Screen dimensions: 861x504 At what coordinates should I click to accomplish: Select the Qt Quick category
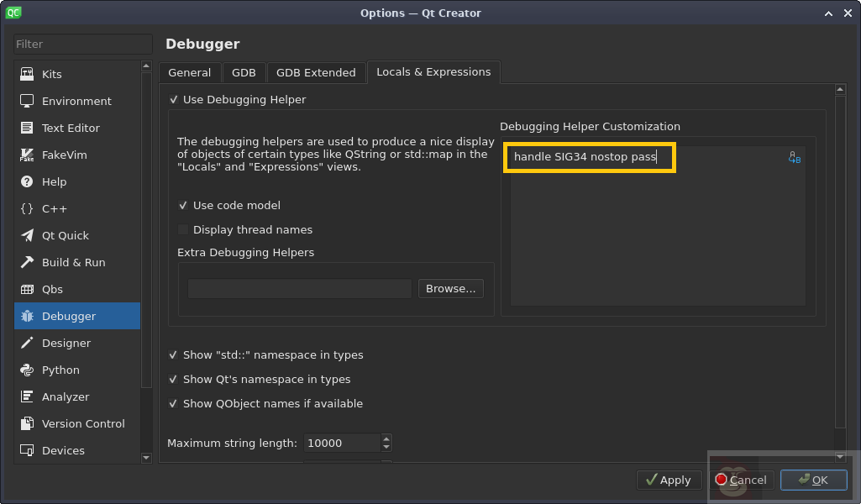point(65,235)
